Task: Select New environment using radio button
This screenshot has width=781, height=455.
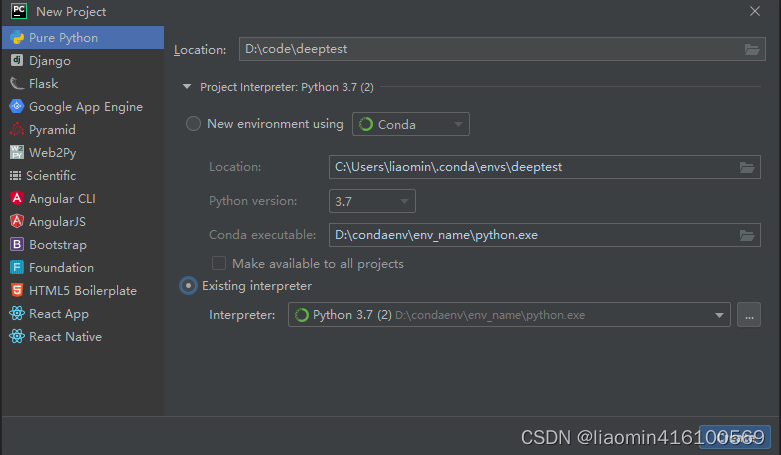Action: (x=193, y=124)
